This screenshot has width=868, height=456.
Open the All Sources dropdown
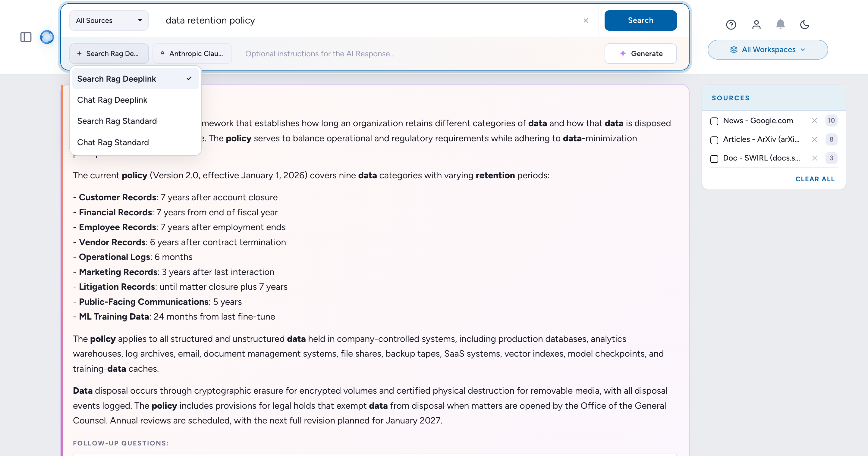[x=109, y=20]
